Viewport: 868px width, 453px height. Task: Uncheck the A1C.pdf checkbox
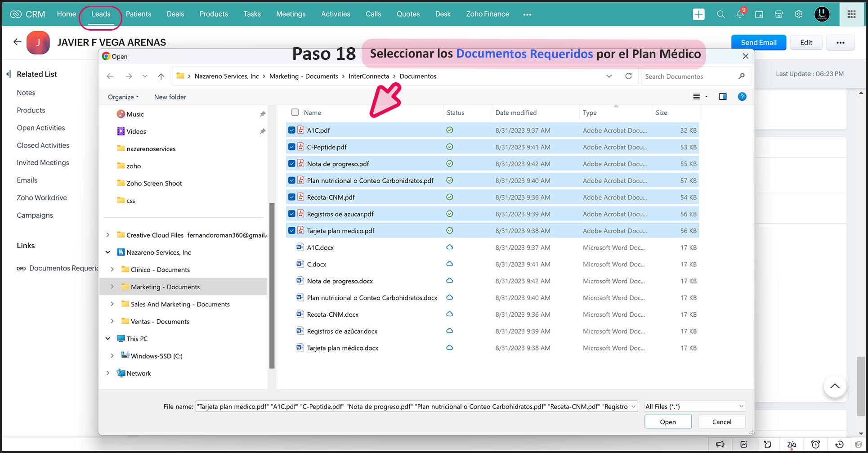pyautogui.click(x=292, y=130)
